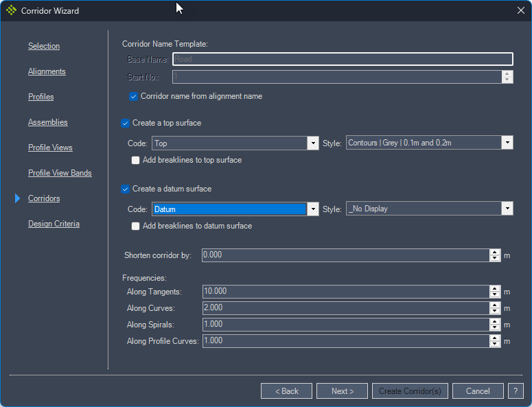Open help with the ? button
Viewport: 532px width, 407px height.
point(516,391)
